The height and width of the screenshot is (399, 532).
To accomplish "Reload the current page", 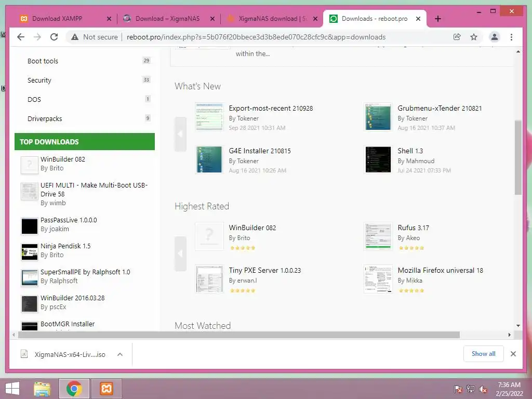I will (x=54, y=37).
